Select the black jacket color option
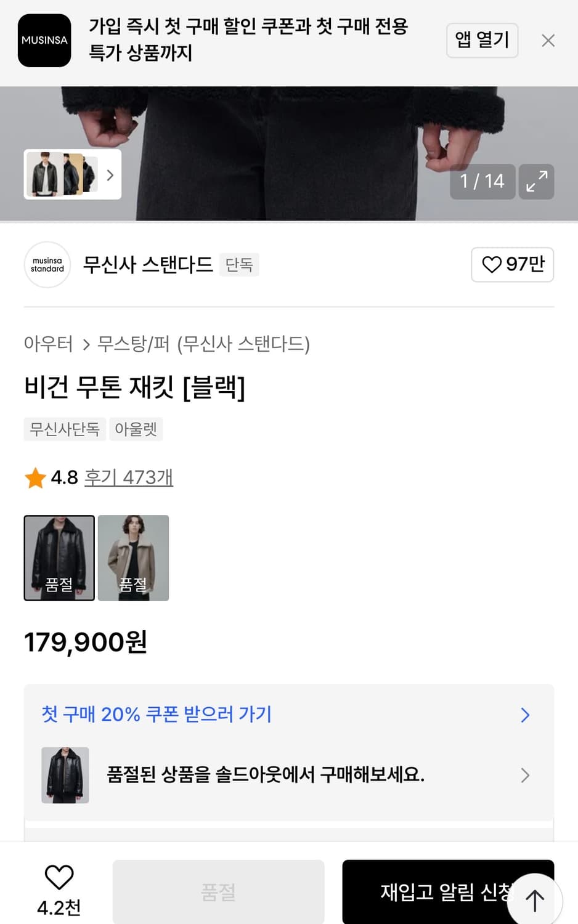Viewport: 578px width, 924px height. 59,557
